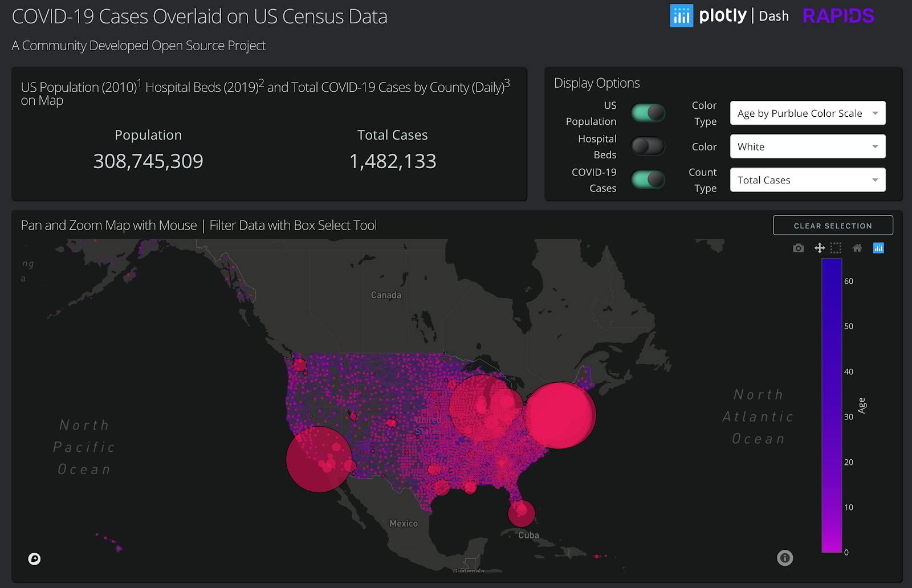Viewport: 912px width, 588px height.
Task: Expand the Color dropdown showing White
Action: point(808,146)
